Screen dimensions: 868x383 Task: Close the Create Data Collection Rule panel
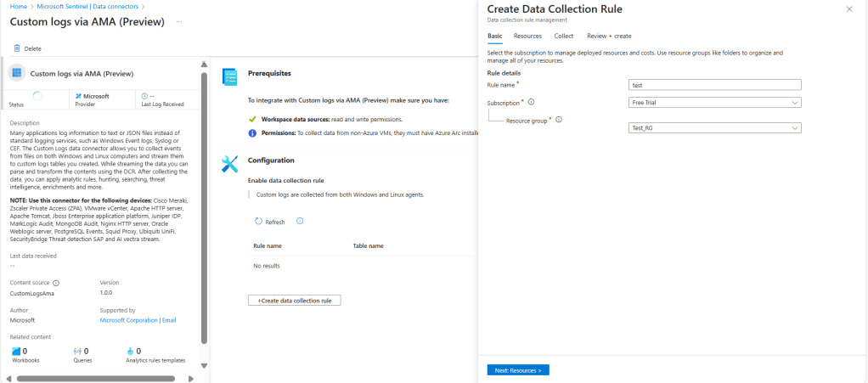pyautogui.click(x=849, y=9)
